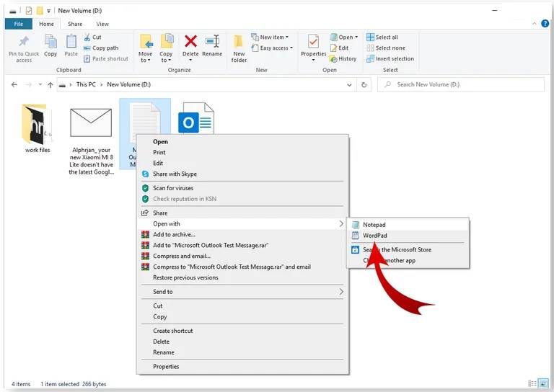Click the Refresh button by address bar

pos(364,85)
